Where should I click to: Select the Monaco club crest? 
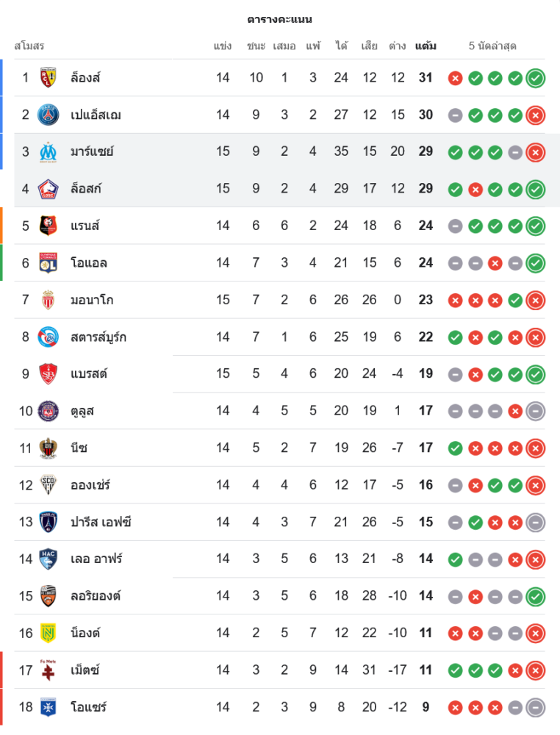[x=48, y=300]
